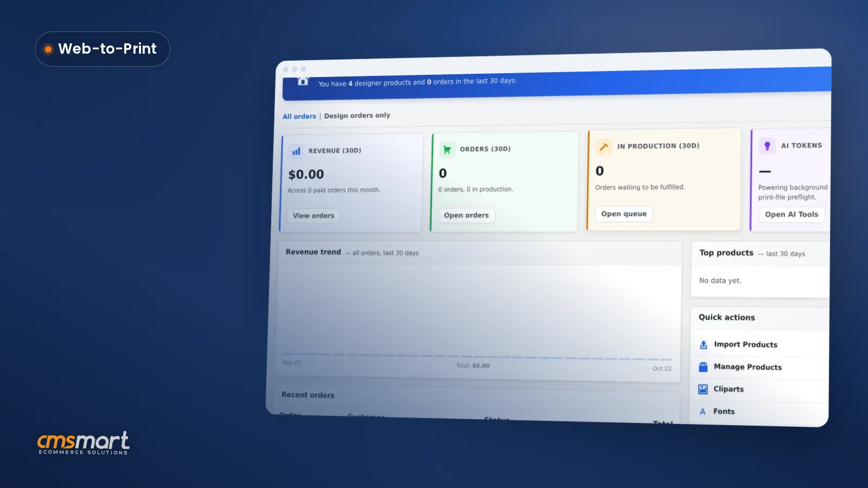Click the Oct 22 chart date label
This screenshot has width=868, height=488.
point(662,369)
